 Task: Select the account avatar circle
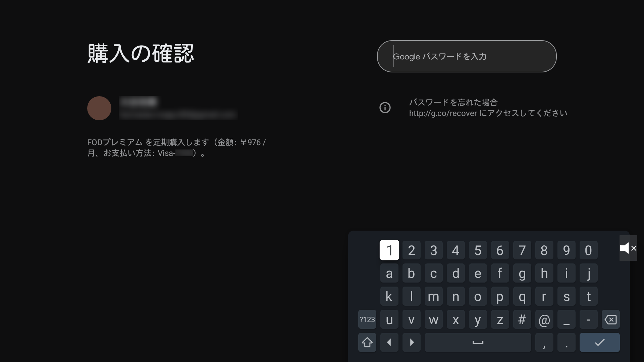click(99, 108)
